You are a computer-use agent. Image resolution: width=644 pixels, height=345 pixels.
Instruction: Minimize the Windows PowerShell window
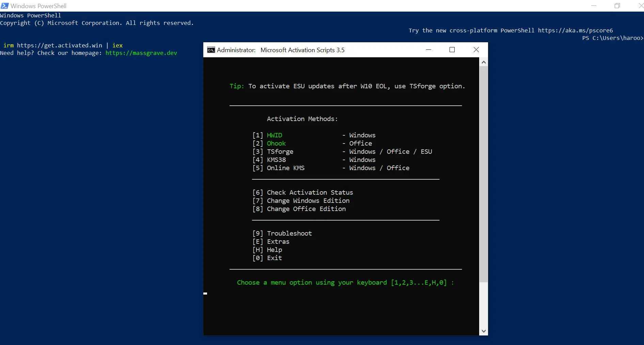pyautogui.click(x=594, y=6)
